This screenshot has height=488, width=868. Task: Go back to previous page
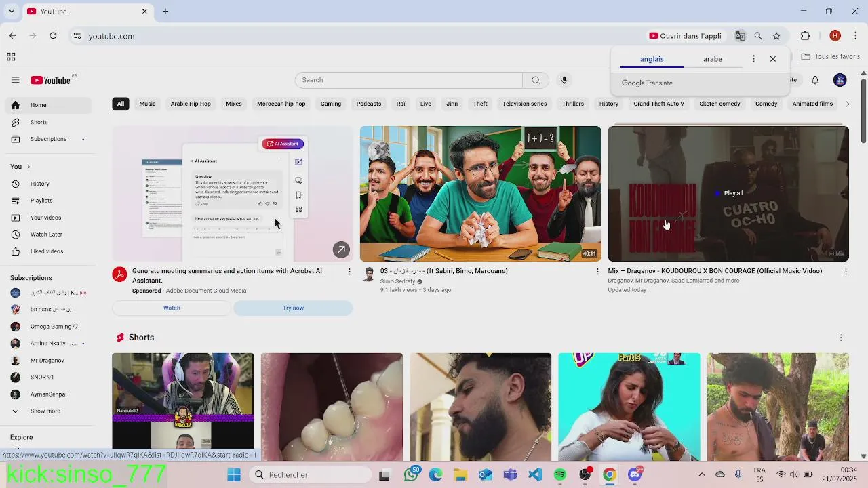coord(12,36)
